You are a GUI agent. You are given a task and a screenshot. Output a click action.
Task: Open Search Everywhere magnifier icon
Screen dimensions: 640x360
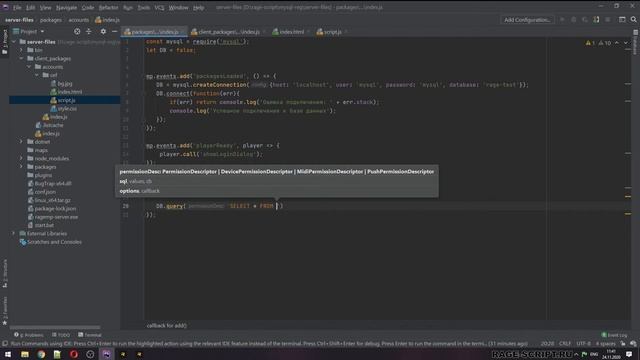pos(633,20)
